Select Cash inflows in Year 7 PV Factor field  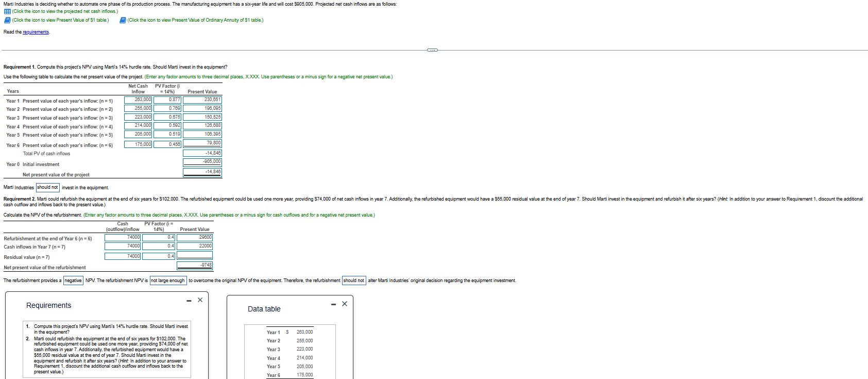159,246
